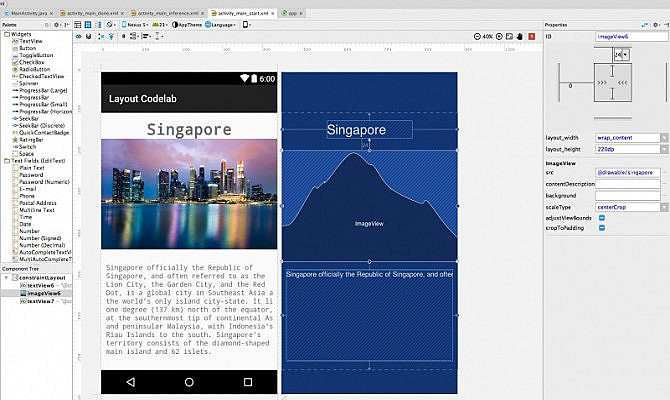This screenshot has width=670, height=400.
Task: Open the guidelines options icon
Action: click(x=158, y=36)
